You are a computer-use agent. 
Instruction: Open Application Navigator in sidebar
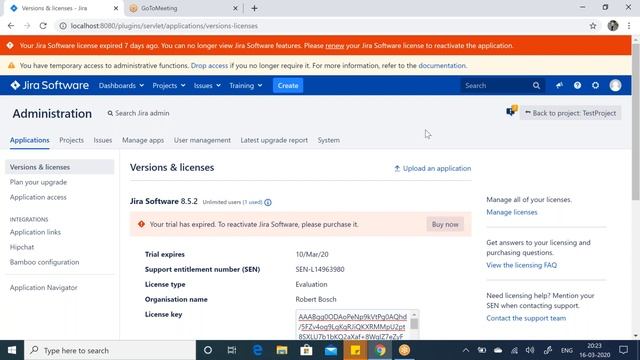click(x=43, y=288)
